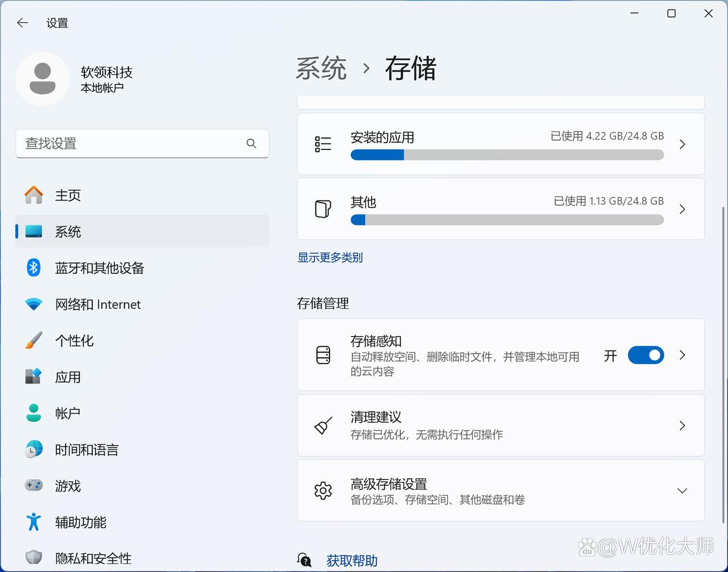
Task: Click the search magnifier icon
Action: pos(251,144)
